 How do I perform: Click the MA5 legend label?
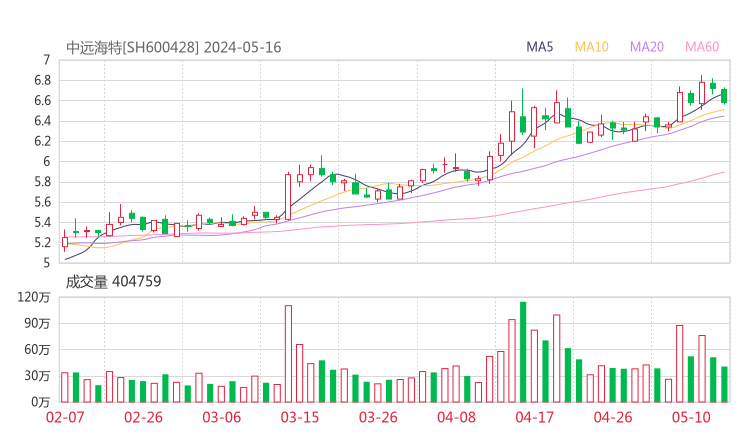pos(539,47)
